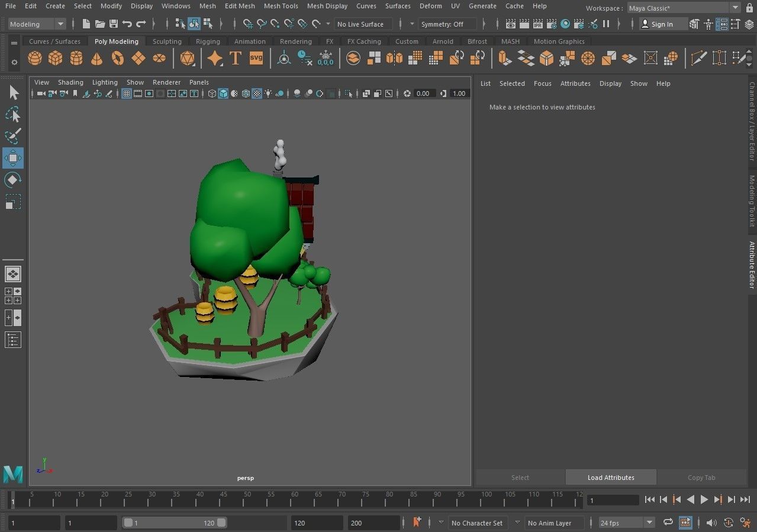The height and width of the screenshot is (532, 757).
Task: Select the Rotate tool in the toolbox
Action: point(13,180)
